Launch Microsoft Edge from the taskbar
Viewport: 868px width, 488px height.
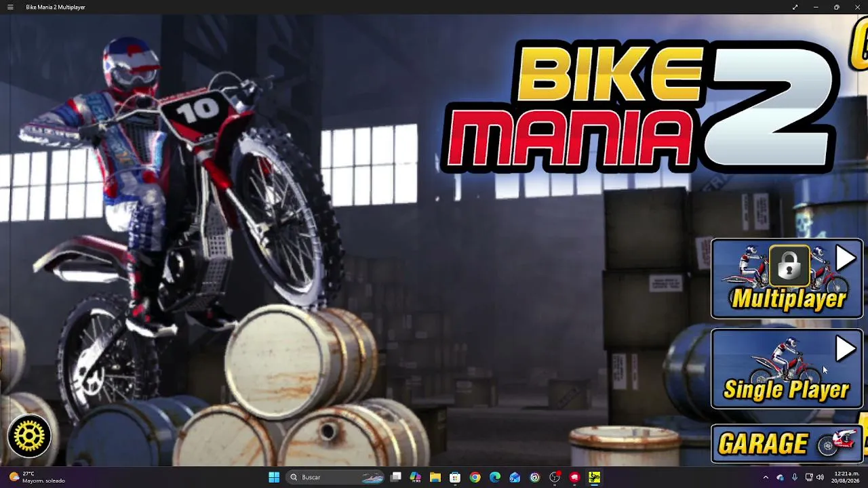495,477
